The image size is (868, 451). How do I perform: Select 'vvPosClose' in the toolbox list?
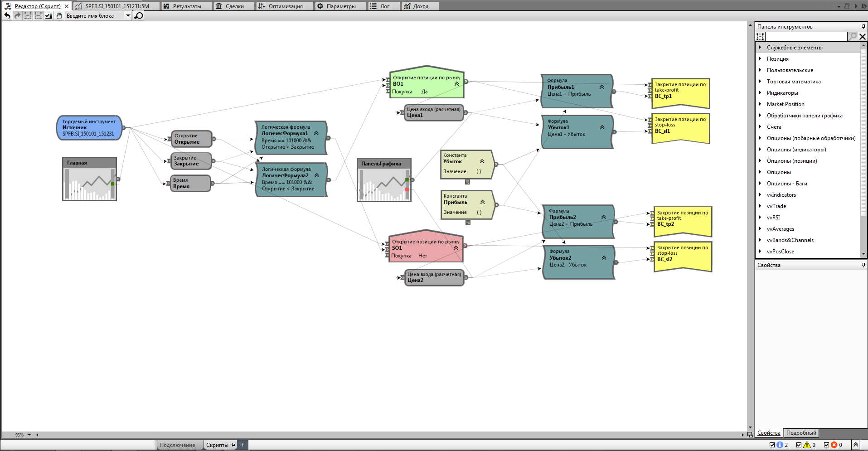pos(781,252)
